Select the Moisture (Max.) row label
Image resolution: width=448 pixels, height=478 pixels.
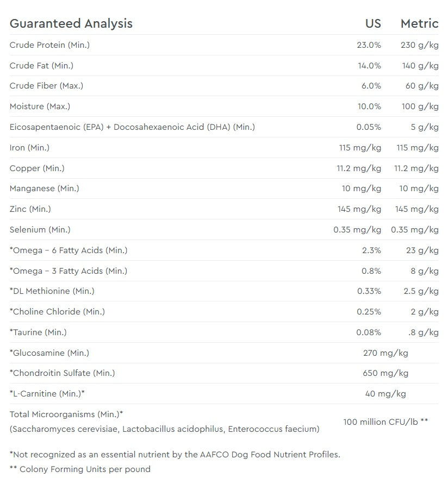[40, 106]
